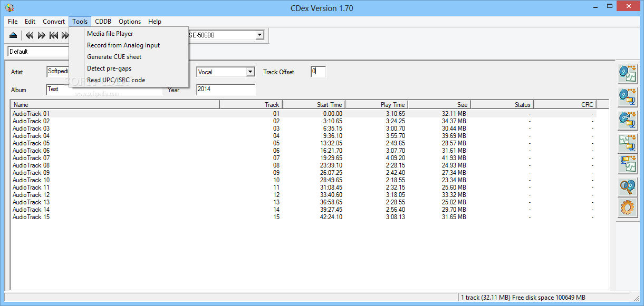Screen dimensions: 644x306
Task: Select AudioTrack 10 row
Action: (310, 180)
